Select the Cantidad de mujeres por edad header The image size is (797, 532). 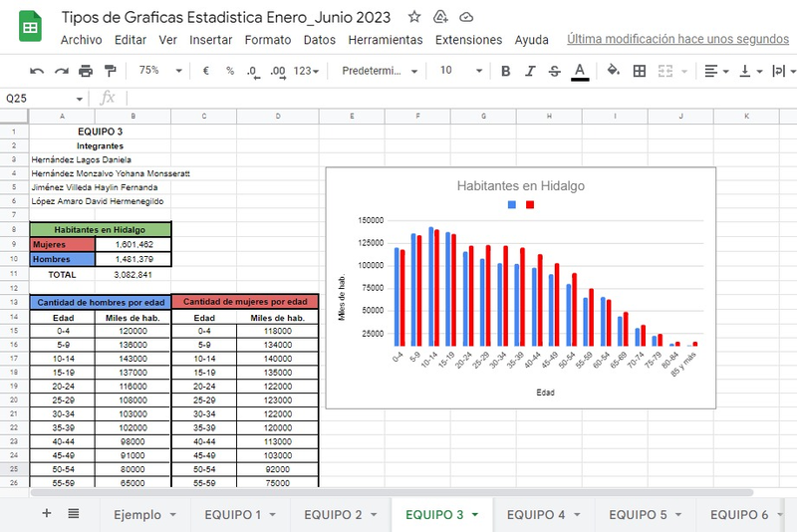pyautogui.click(x=245, y=302)
